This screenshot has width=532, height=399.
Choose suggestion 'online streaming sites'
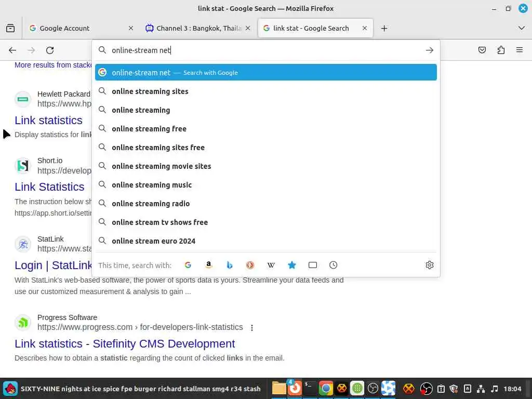pyautogui.click(x=266, y=91)
